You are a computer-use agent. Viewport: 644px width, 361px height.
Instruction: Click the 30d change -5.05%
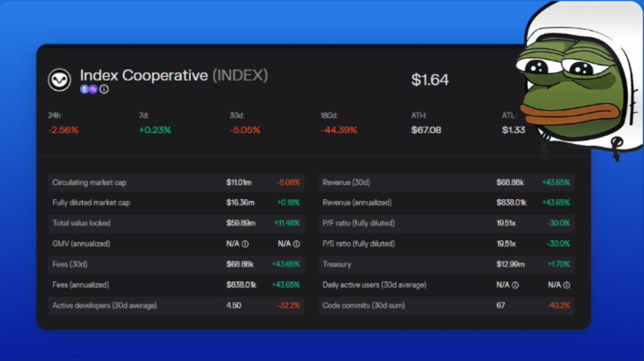click(245, 131)
